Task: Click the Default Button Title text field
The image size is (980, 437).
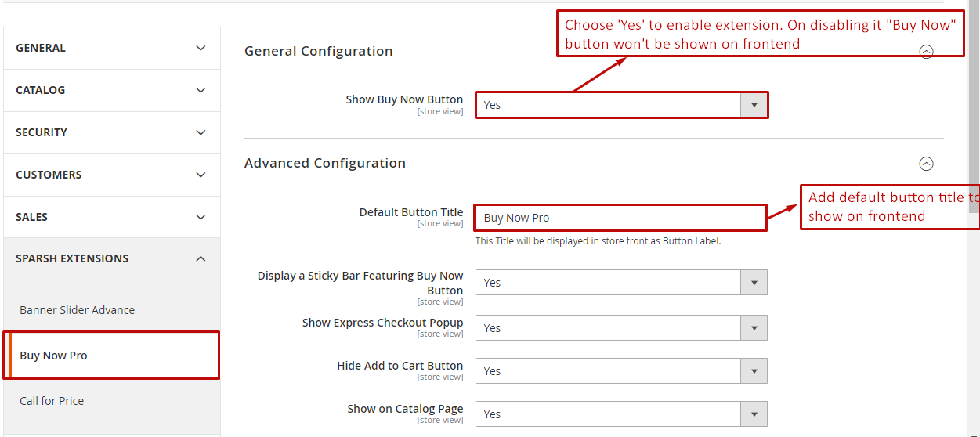Action: 620,218
